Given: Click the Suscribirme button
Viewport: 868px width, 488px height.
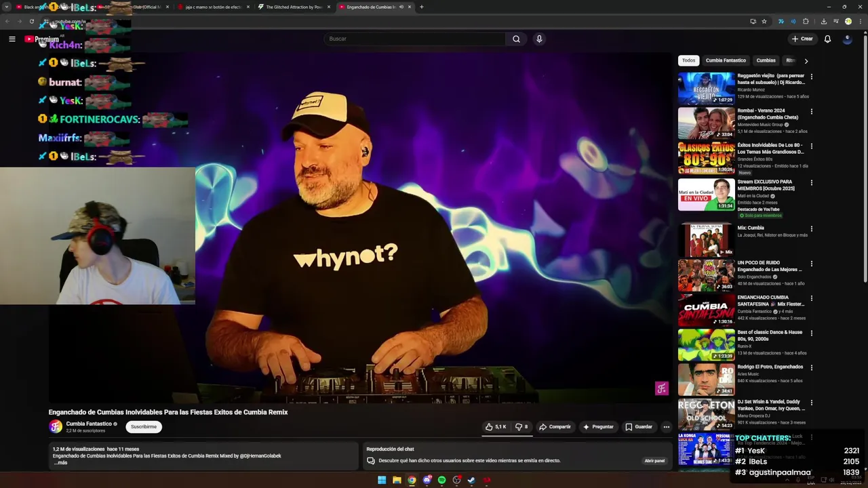Looking at the screenshot, I should [143, 427].
